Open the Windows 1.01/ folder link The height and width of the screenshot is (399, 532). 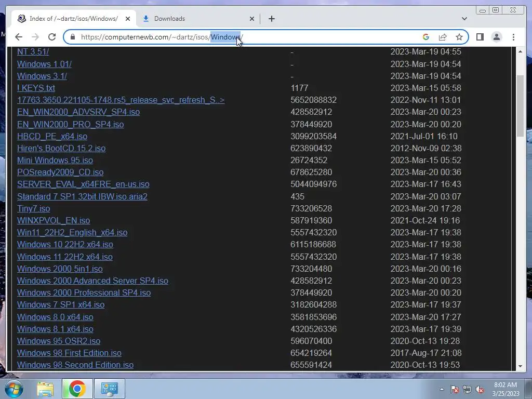tap(45, 64)
